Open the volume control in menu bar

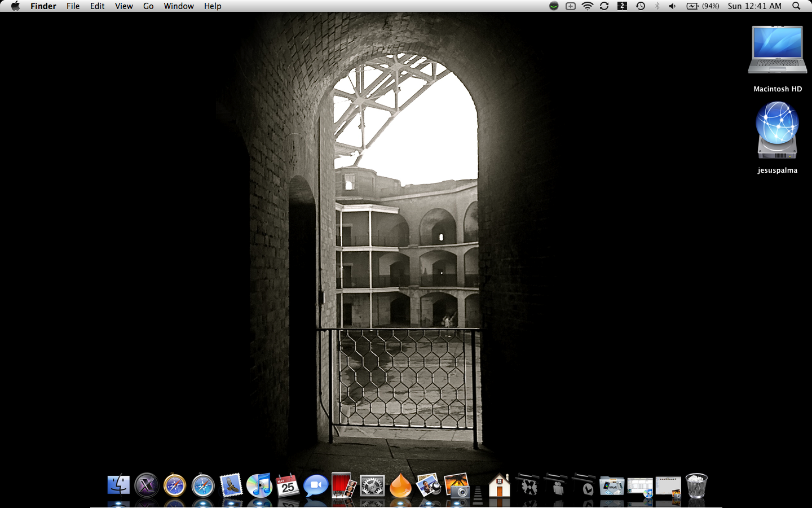coord(672,6)
